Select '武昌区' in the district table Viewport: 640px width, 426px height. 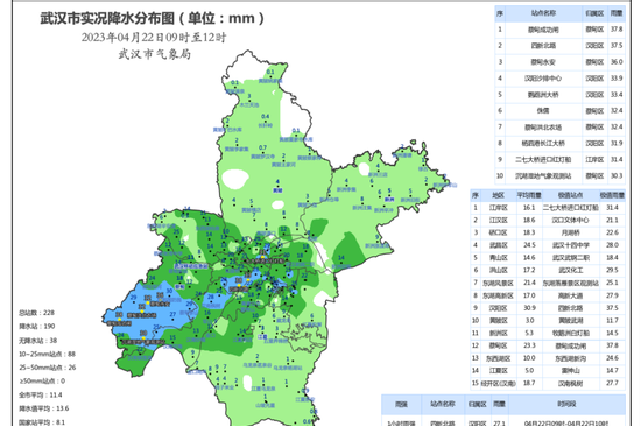(x=498, y=245)
